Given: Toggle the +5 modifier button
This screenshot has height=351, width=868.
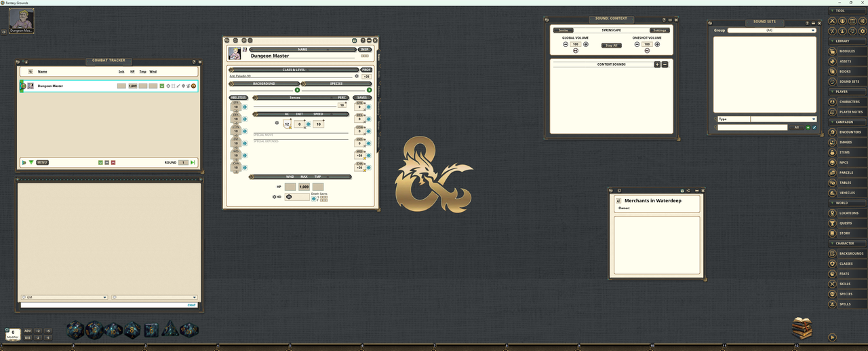Looking at the screenshot, I should (48, 331).
